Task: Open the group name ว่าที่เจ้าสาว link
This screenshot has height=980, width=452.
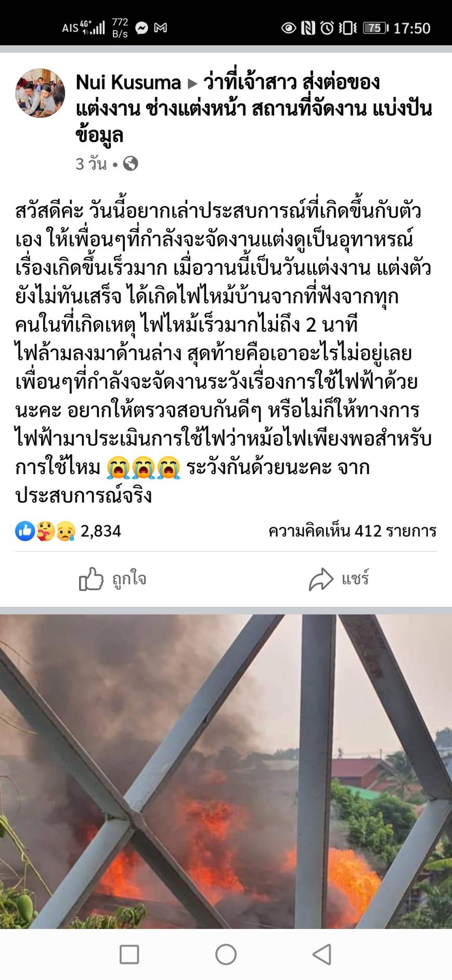Action: pyautogui.click(x=254, y=108)
